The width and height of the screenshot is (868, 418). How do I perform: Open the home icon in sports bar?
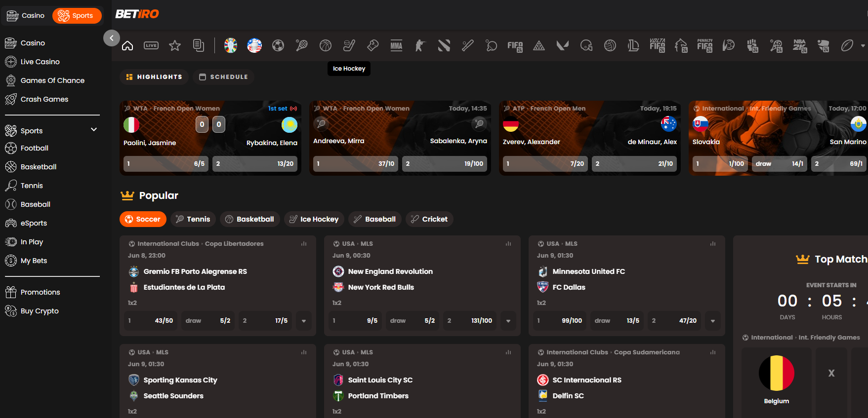coord(127,46)
